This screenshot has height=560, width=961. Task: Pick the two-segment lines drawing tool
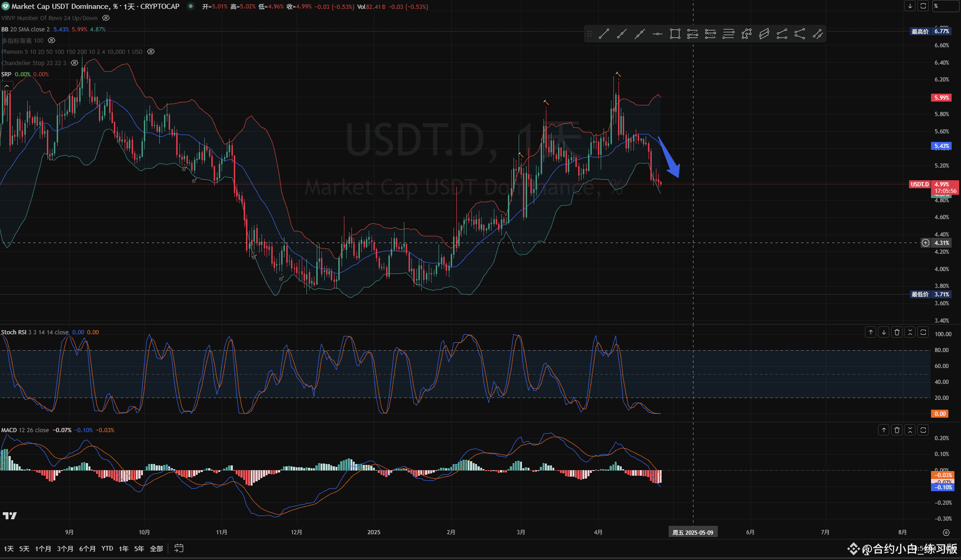click(782, 34)
